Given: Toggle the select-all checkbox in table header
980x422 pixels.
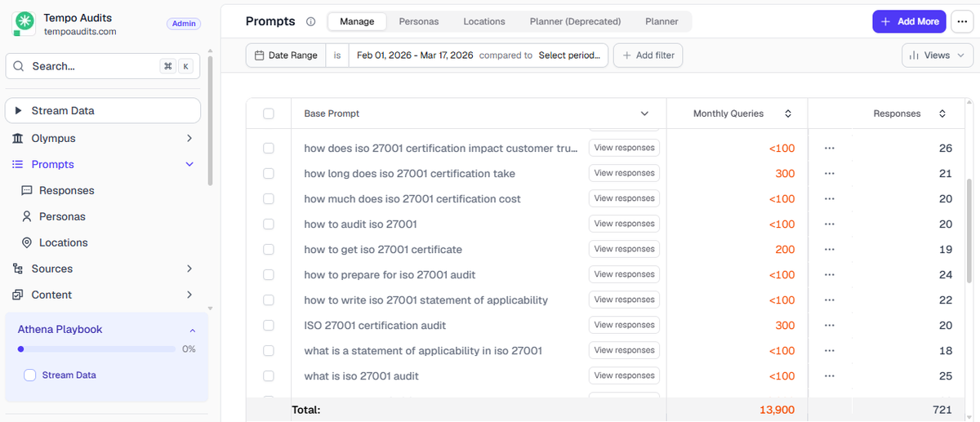Looking at the screenshot, I should [269, 114].
